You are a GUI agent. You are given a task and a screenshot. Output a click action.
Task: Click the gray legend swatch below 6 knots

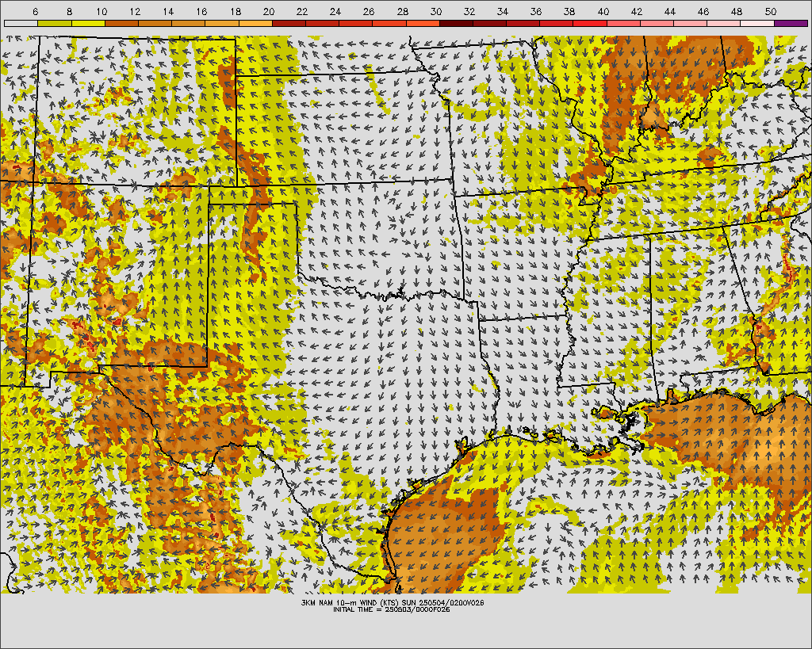click(x=21, y=23)
